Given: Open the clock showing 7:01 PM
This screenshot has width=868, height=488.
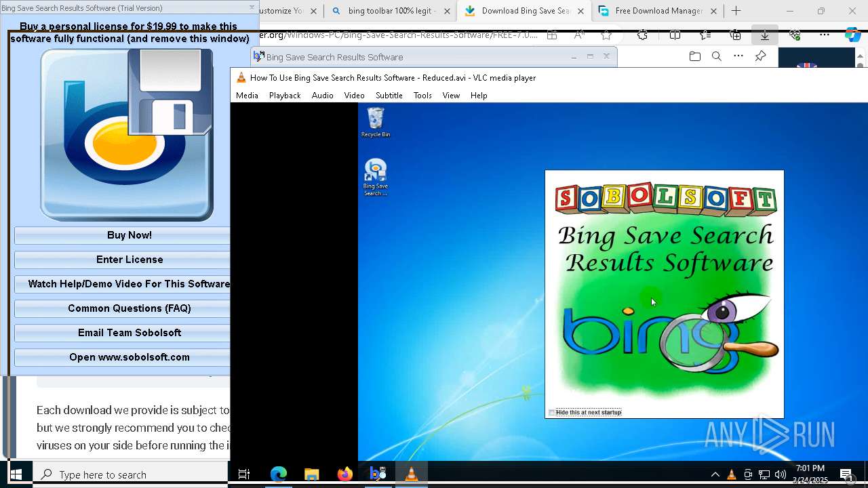Looking at the screenshot, I should 810,474.
